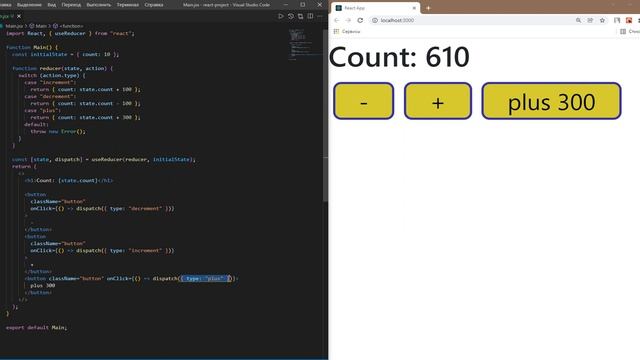Click the 'plus 300' text in code
The width and height of the screenshot is (640, 360).
click(42, 286)
